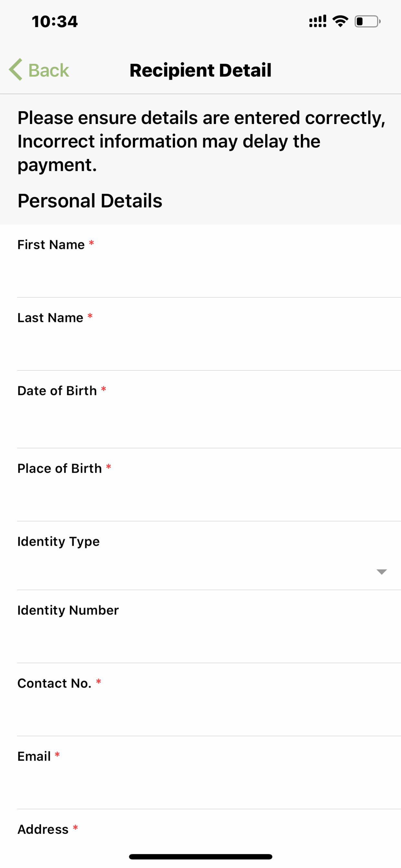
Task: Tap the battery icon in status bar
Action: 367,22
